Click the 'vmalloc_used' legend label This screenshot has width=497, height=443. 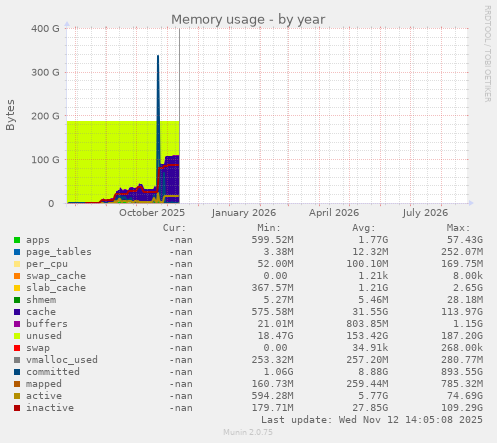62,360
